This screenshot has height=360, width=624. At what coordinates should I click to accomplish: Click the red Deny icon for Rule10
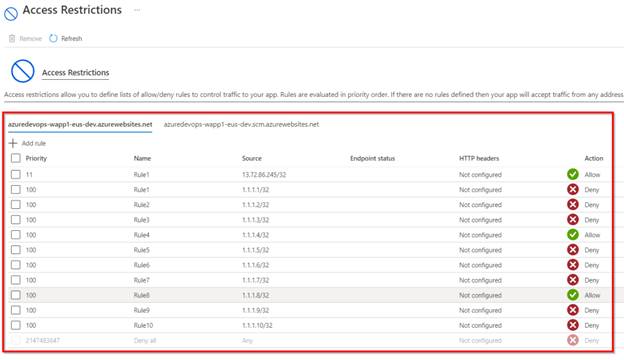[x=573, y=325]
